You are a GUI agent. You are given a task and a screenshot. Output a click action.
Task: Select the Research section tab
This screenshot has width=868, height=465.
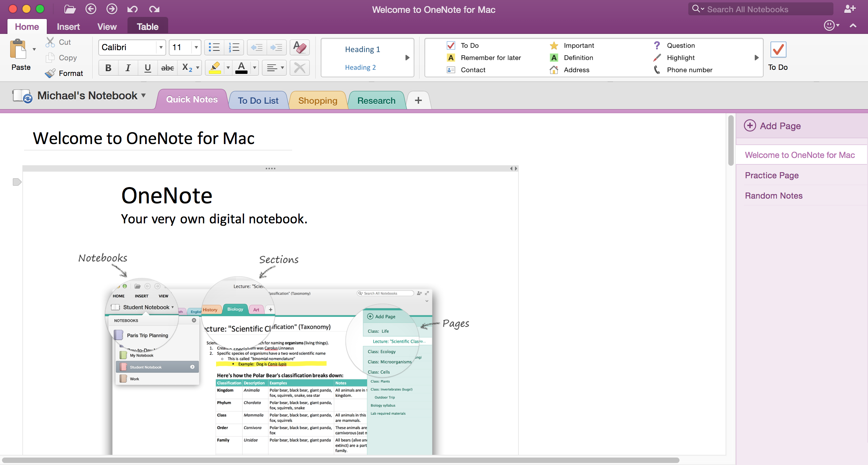pos(377,100)
